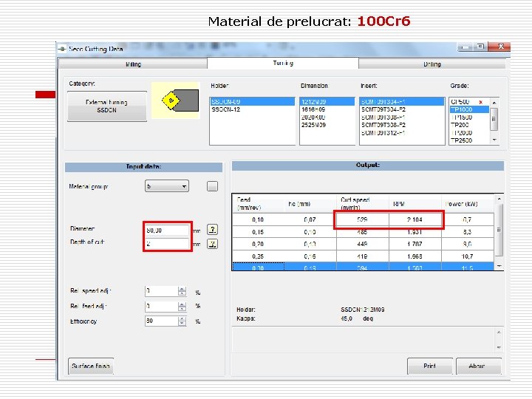Select output row with feed 0,25

[363, 256]
